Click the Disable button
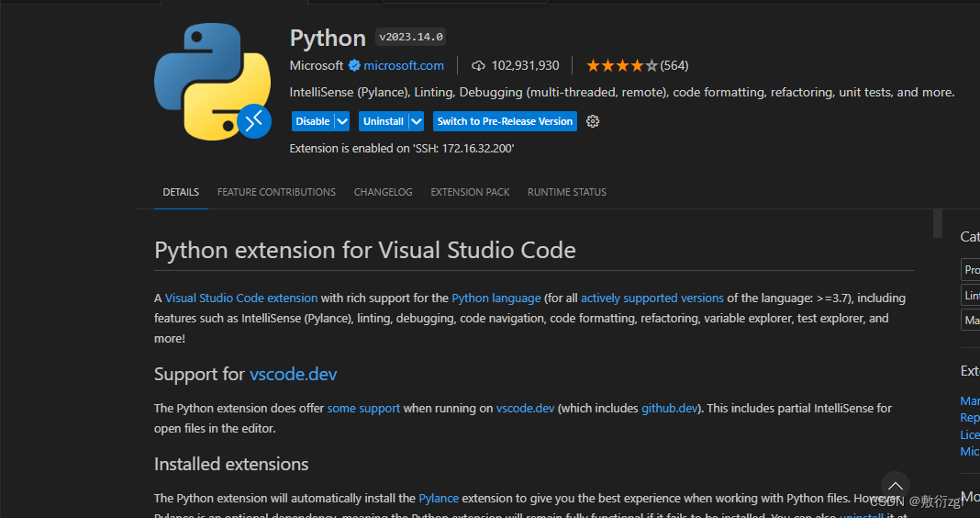 coord(312,121)
